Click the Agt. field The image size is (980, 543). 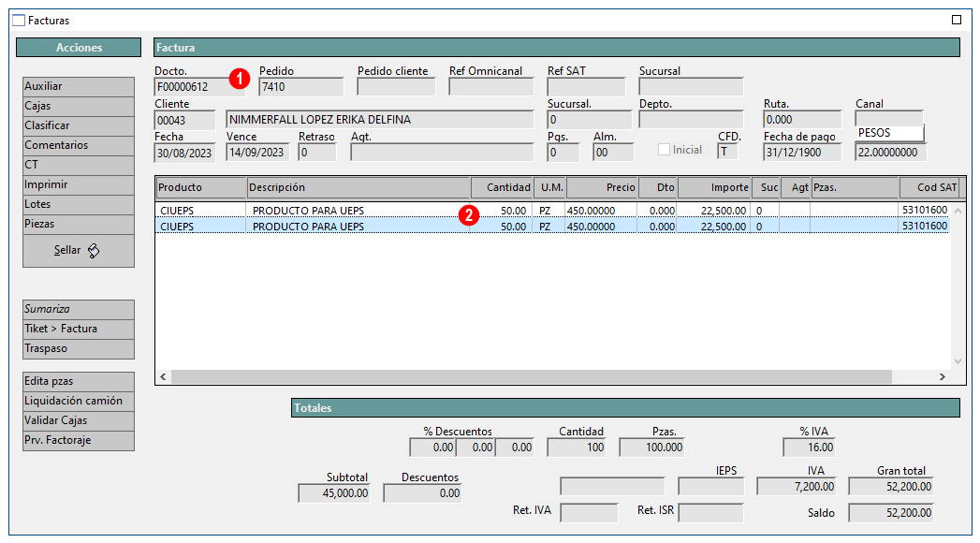click(442, 153)
